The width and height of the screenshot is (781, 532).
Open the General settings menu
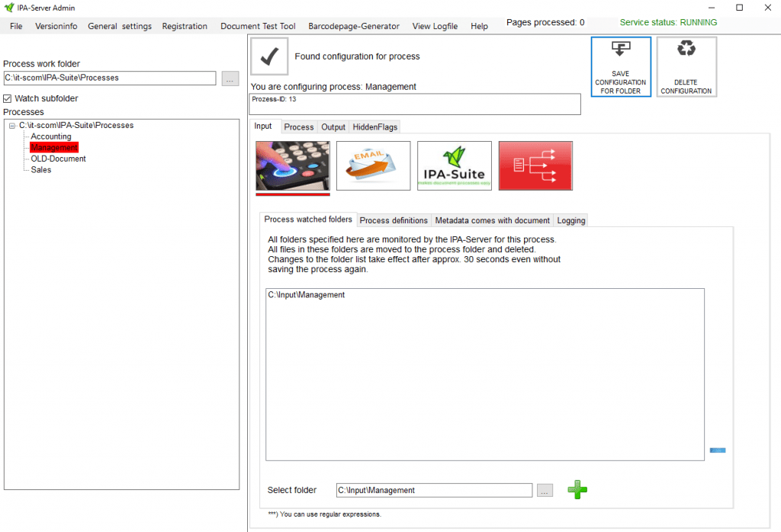pyautogui.click(x=119, y=26)
